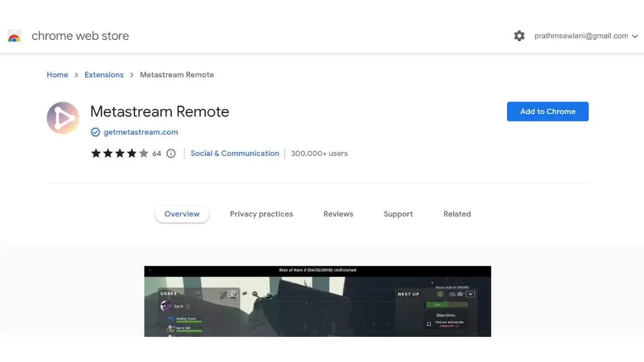Click the Metastream Remote extension logo
Image resolution: width=644 pixels, height=362 pixels.
62,118
